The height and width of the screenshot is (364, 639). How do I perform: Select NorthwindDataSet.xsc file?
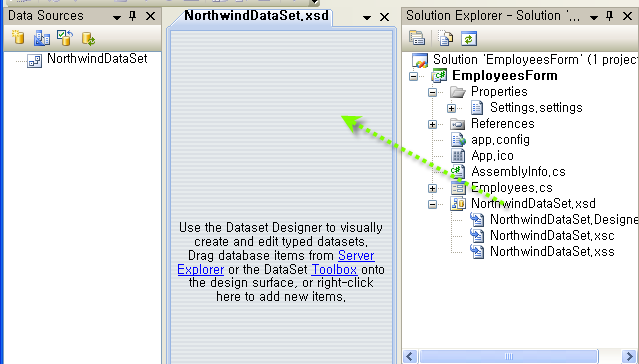point(542,236)
